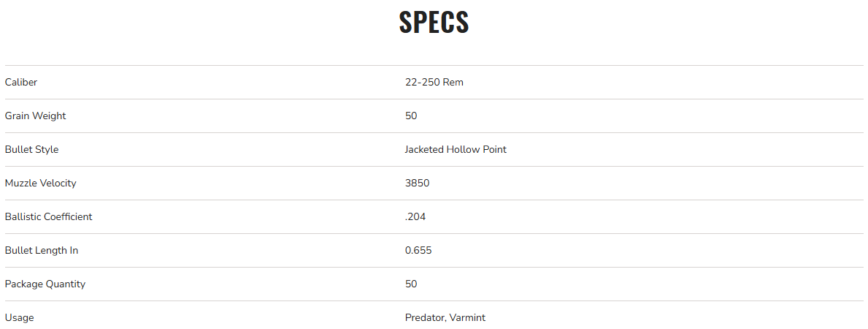This screenshot has width=868, height=329.
Task: Click the word 'Predator' in the Usage value
Action: pos(425,317)
